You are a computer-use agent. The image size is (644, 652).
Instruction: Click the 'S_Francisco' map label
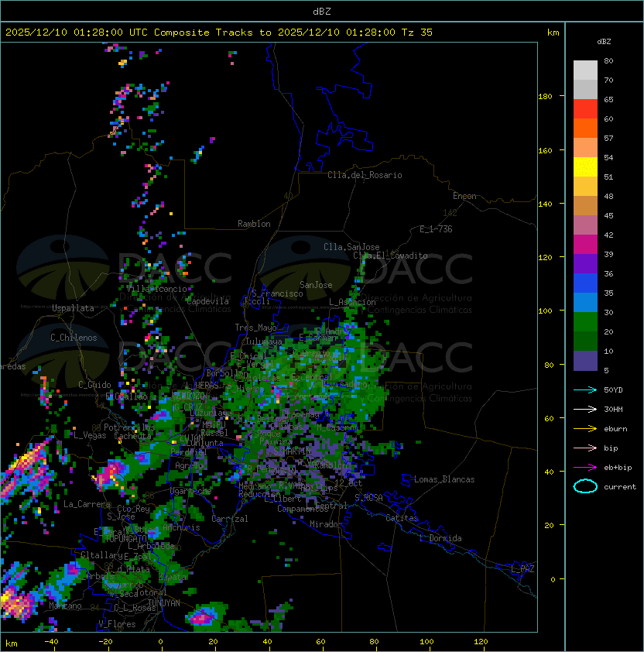277,293
